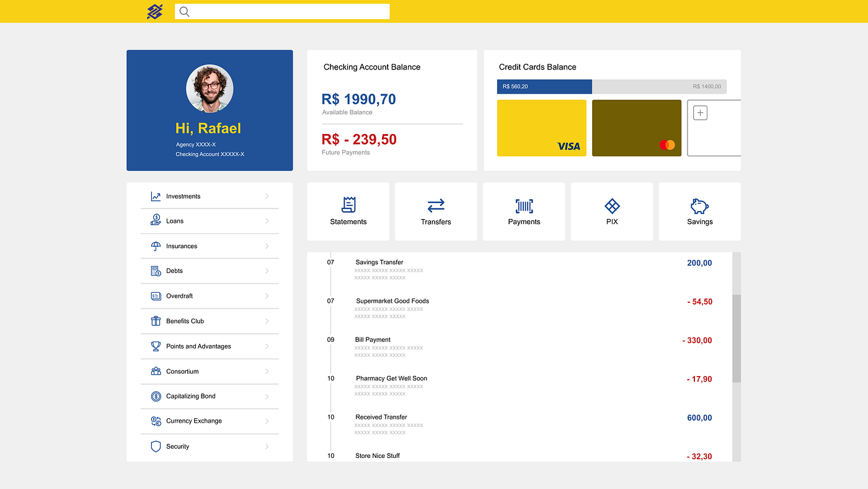The height and width of the screenshot is (489, 868).
Task: Click the Statements label
Action: click(x=348, y=222)
